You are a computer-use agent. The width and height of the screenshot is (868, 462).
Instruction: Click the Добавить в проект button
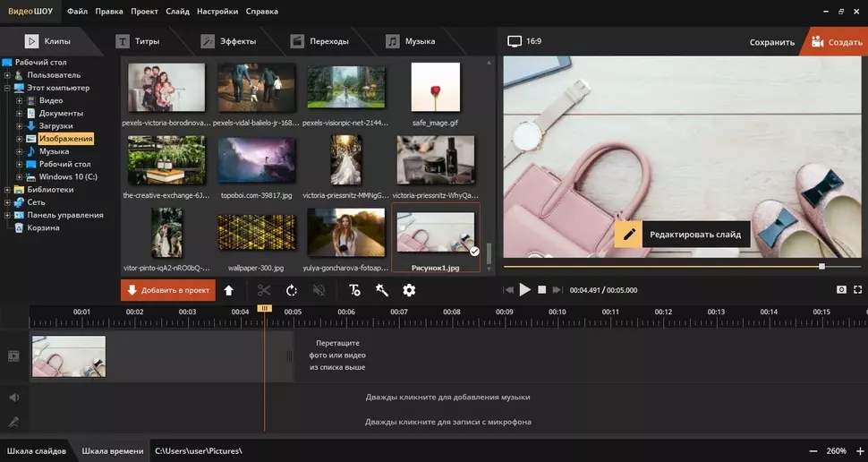click(x=167, y=290)
